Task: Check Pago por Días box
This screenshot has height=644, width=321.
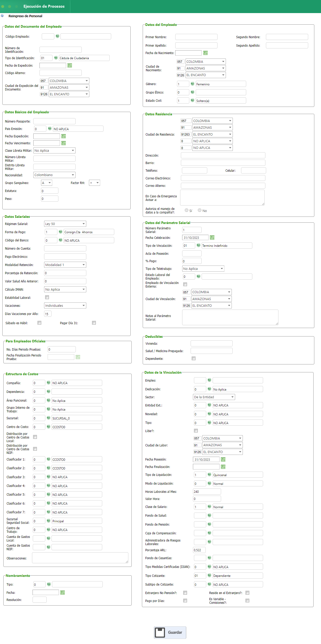Action: click(x=185, y=600)
